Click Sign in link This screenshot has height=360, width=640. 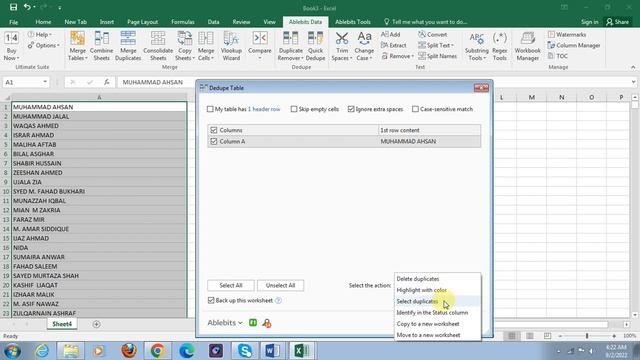[589, 22]
